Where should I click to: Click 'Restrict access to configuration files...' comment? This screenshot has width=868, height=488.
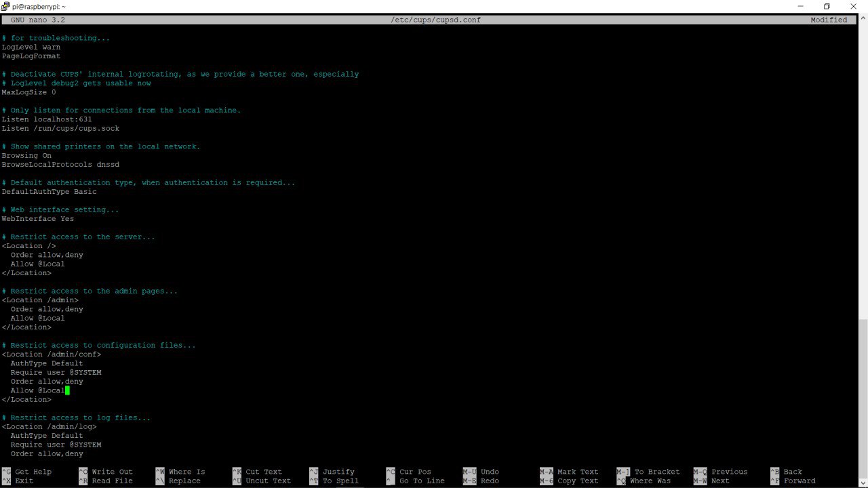point(99,346)
